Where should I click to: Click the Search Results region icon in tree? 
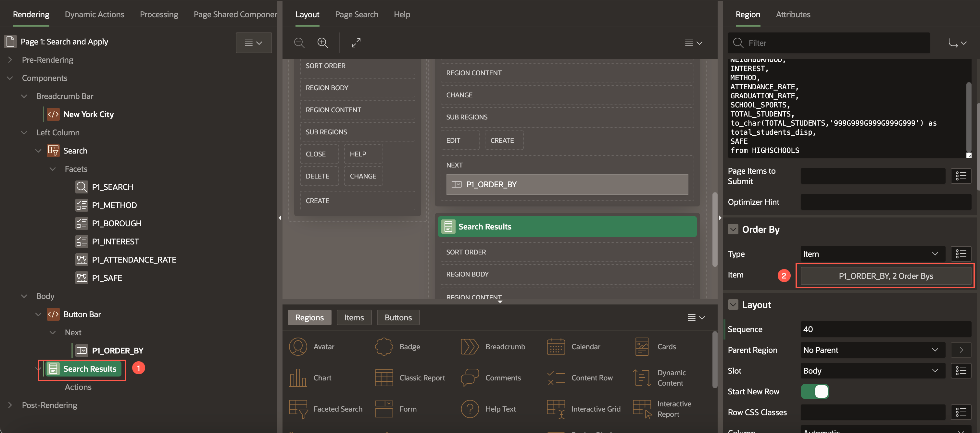pyautogui.click(x=53, y=369)
